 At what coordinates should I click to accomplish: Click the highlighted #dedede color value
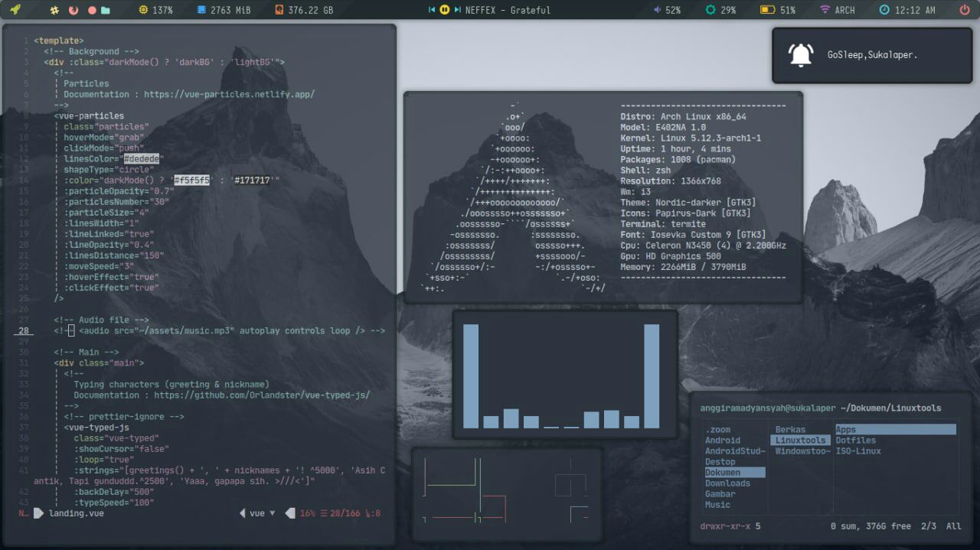[142, 159]
